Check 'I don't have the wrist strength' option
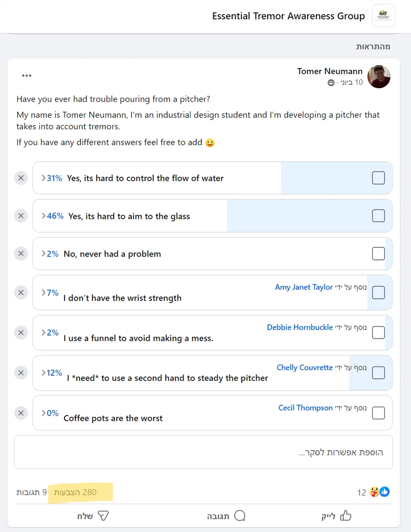The height and width of the screenshot is (532, 411). point(378,293)
